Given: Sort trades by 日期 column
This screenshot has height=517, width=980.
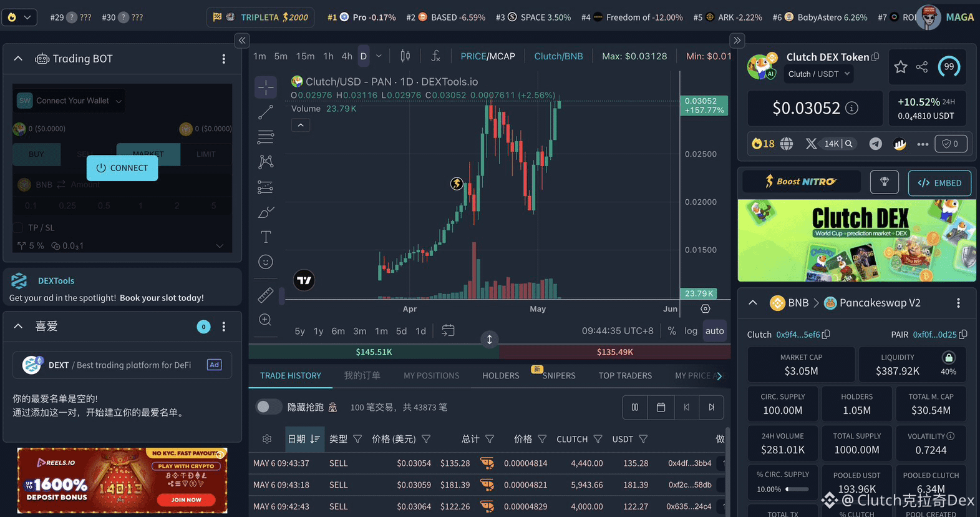Looking at the screenshot, I should point(303,439).
